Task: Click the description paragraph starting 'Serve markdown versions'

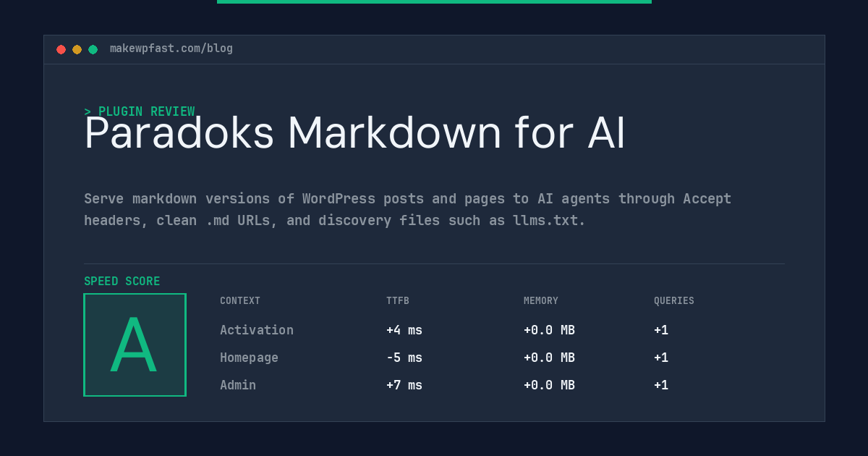Action: click(408, 209)
